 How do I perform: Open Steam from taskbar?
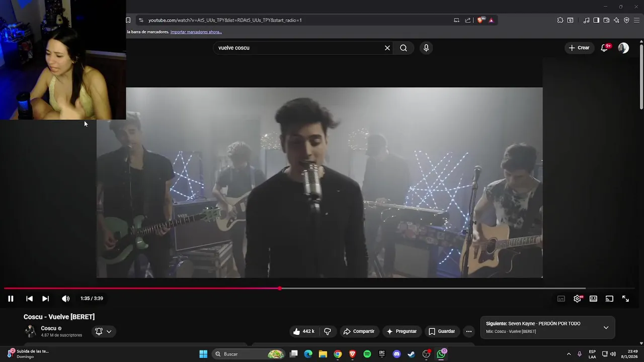[x=411, y=354]
